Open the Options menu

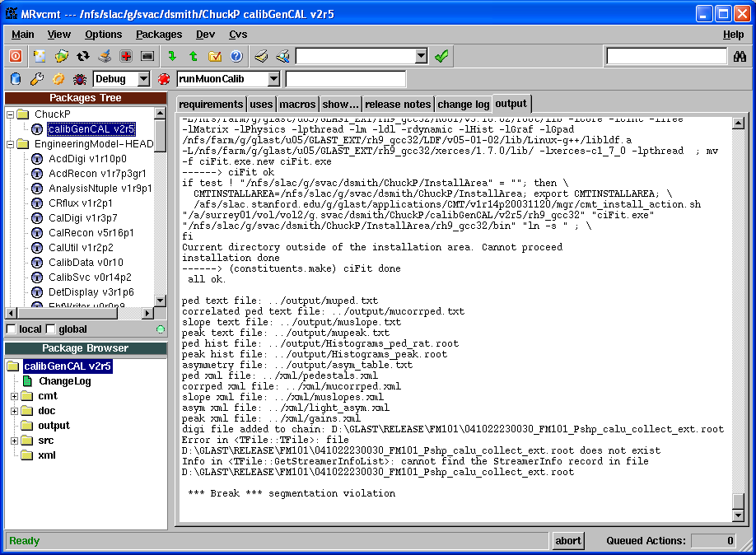pos(103,35)
